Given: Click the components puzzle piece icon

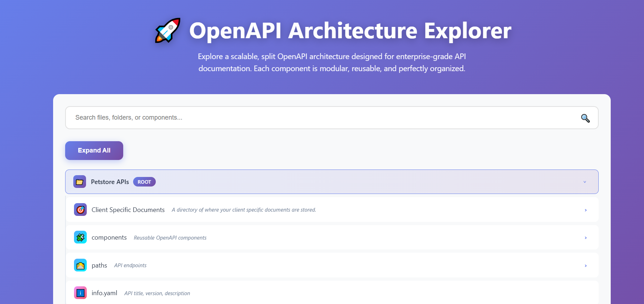Looking at the screenshot, I should [x=80, y=237].
